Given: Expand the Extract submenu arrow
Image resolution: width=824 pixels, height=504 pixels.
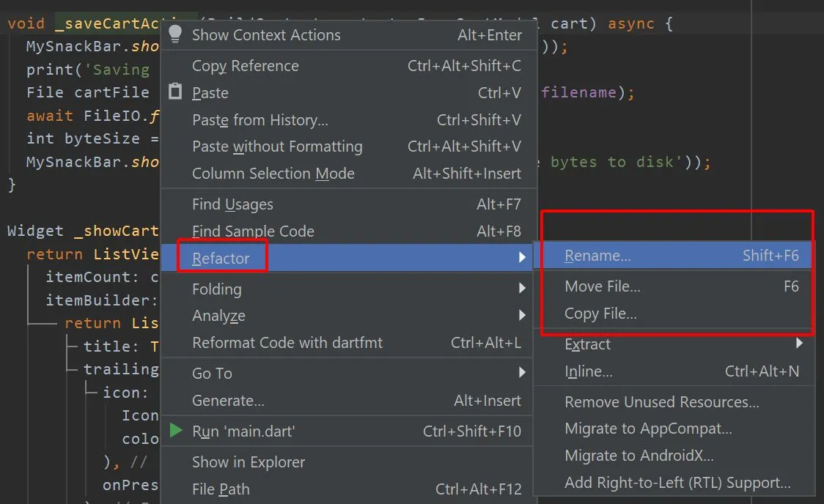Looking at the screenshot, I should click(799, 344).
